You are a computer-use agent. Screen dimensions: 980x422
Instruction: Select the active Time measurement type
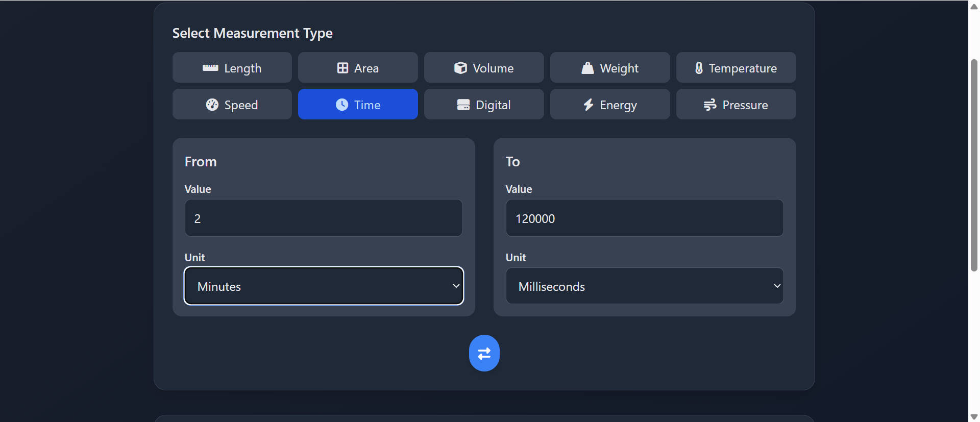358,104
